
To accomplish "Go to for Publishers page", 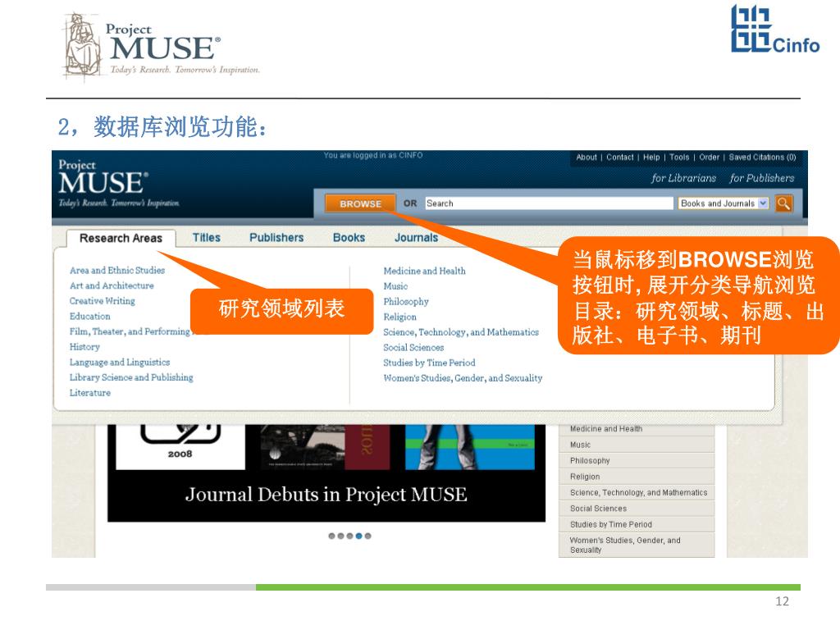I will click(762, 178).
